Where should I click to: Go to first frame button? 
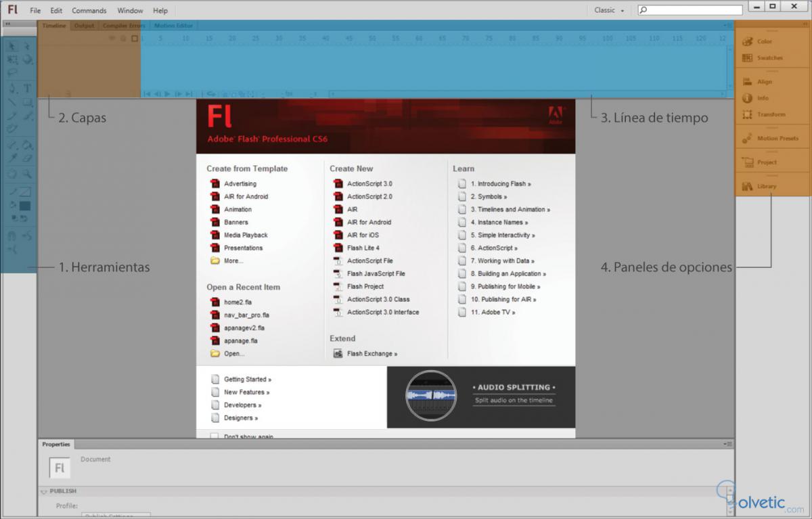point(146,94)
